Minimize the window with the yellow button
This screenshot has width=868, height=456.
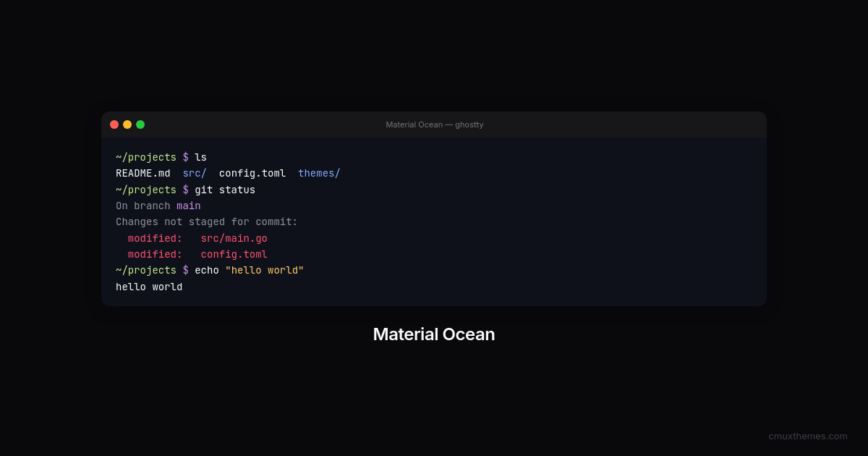tap(127, 124)
